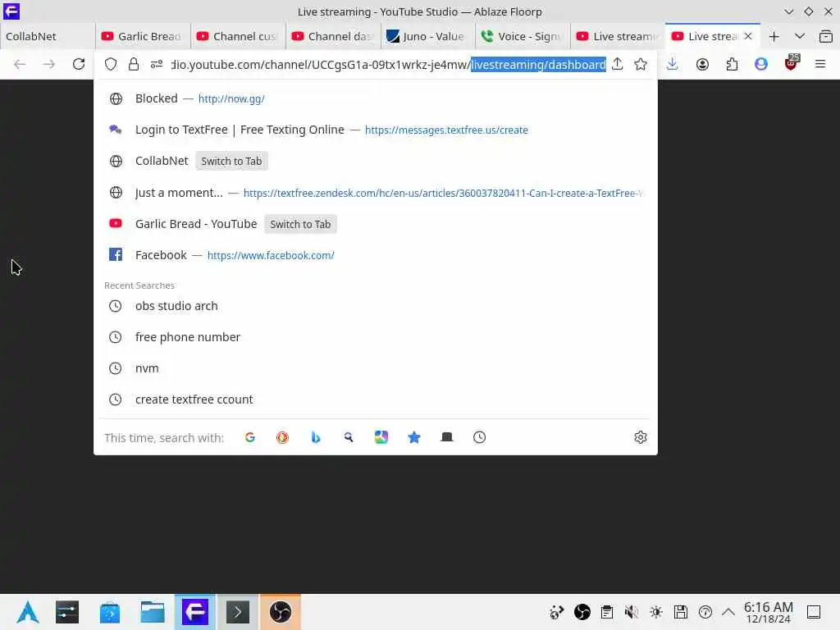This screenshot has height=630, width=840.
Task: Switch to the first Live streaming tab
Action: click(x=617, y=36)
